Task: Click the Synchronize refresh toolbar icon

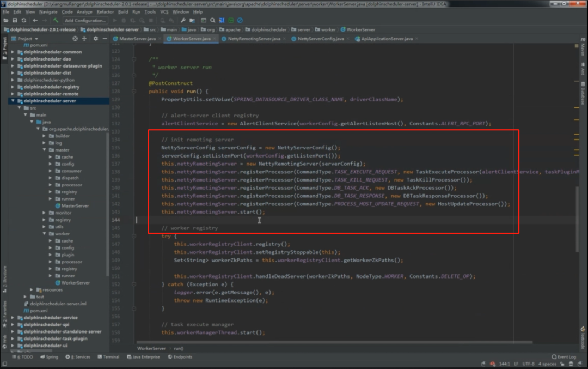Action: [x=23, y=20]
